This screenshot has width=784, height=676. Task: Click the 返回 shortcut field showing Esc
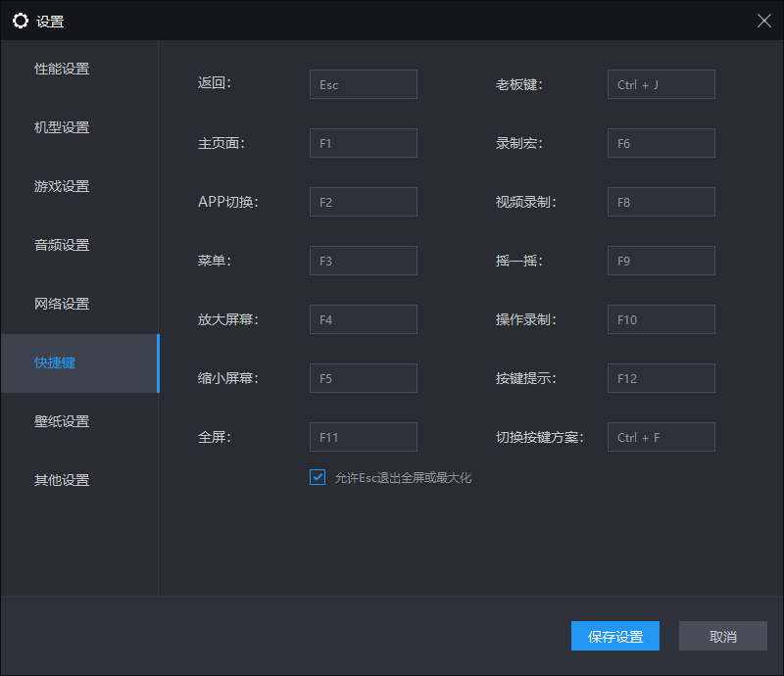click(363, 84)
